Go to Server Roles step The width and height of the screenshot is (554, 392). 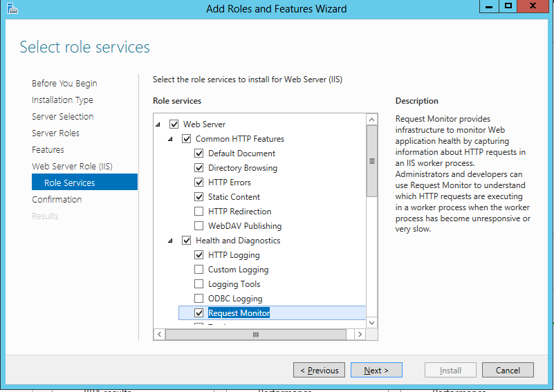tap(55, 133)
